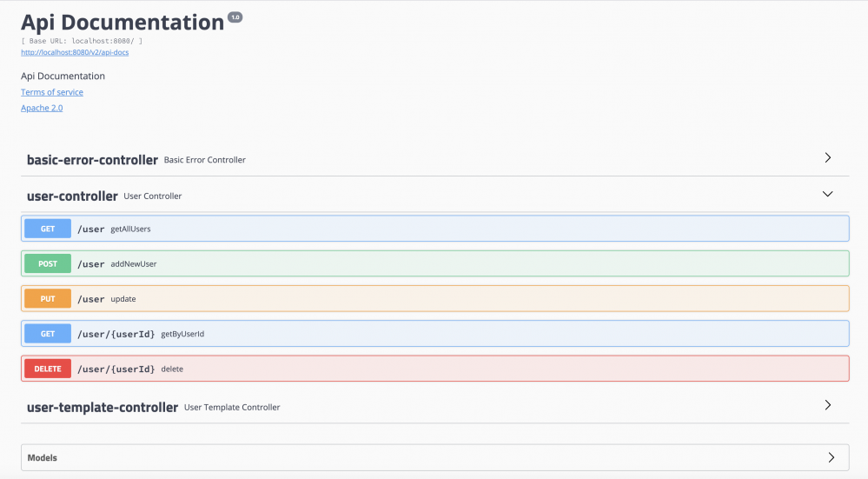868x479 pixels.
Task: Expand the POST /user addNewUser row
Action: 434,263
